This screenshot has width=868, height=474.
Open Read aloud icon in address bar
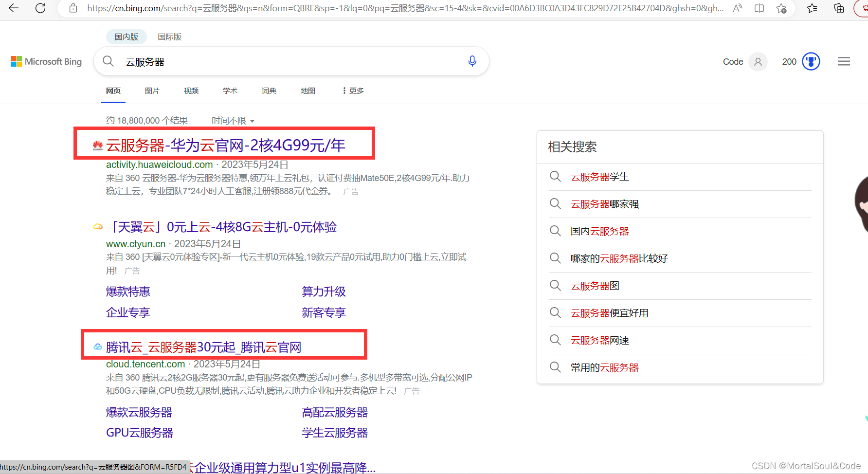[738, 8]
